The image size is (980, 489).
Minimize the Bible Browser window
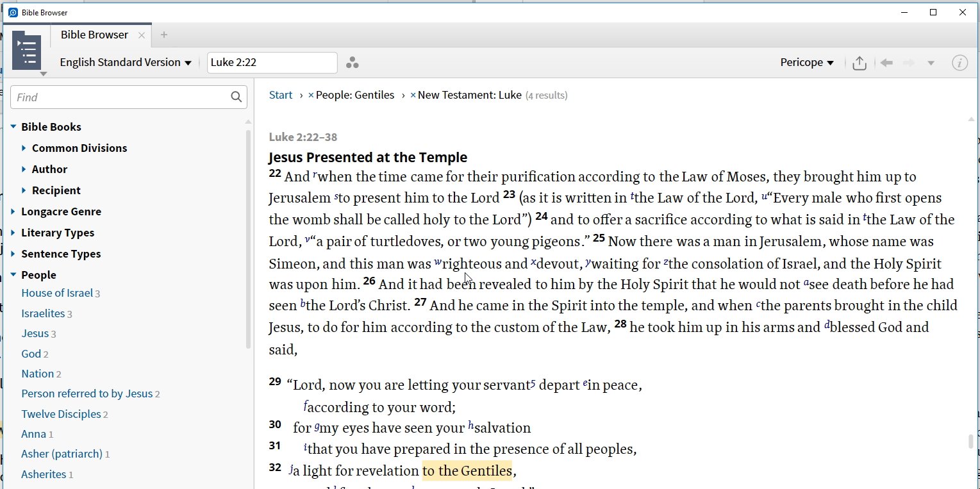904,12
